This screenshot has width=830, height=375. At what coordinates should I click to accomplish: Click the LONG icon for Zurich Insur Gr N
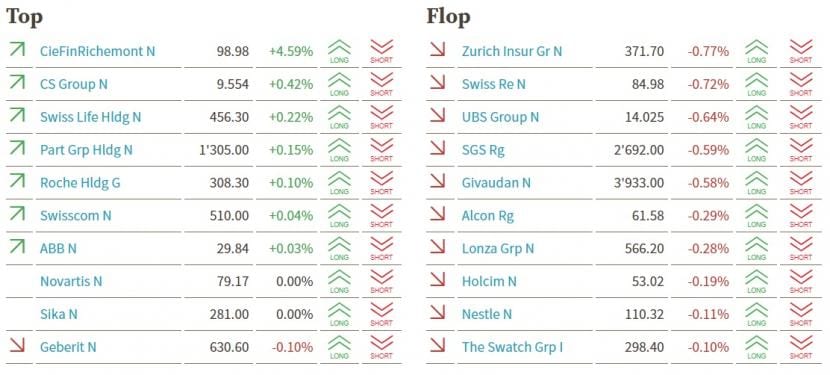click(756, 51)
